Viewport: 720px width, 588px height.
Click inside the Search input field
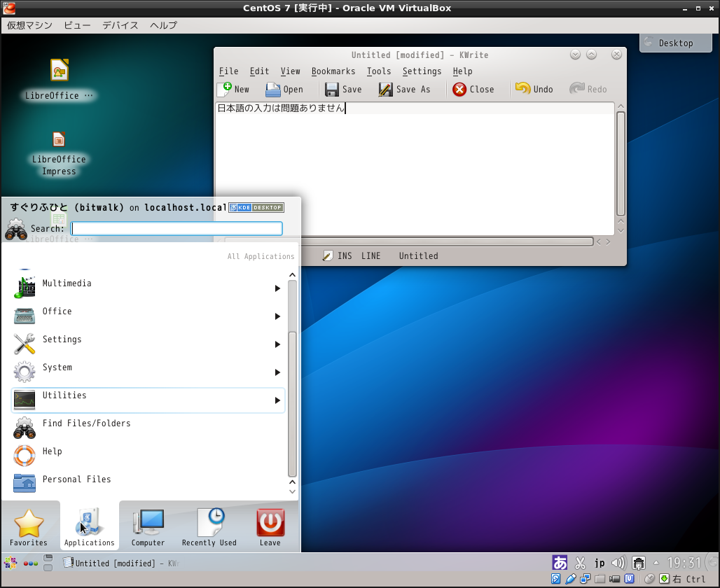(176, 228)
